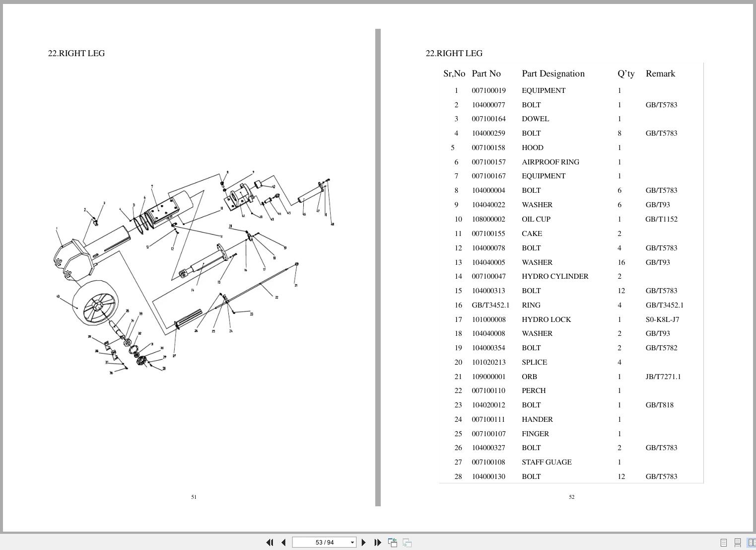Click the go to previous view icon

coord(392,543)
